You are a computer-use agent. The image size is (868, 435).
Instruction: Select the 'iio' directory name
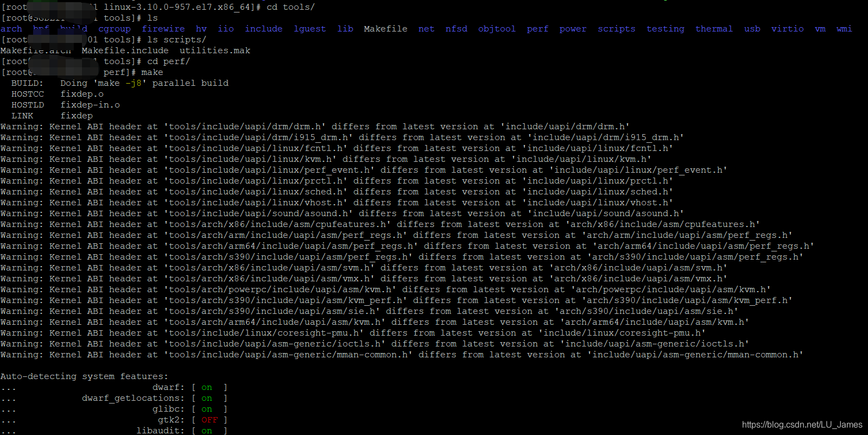tap(226, 29)
